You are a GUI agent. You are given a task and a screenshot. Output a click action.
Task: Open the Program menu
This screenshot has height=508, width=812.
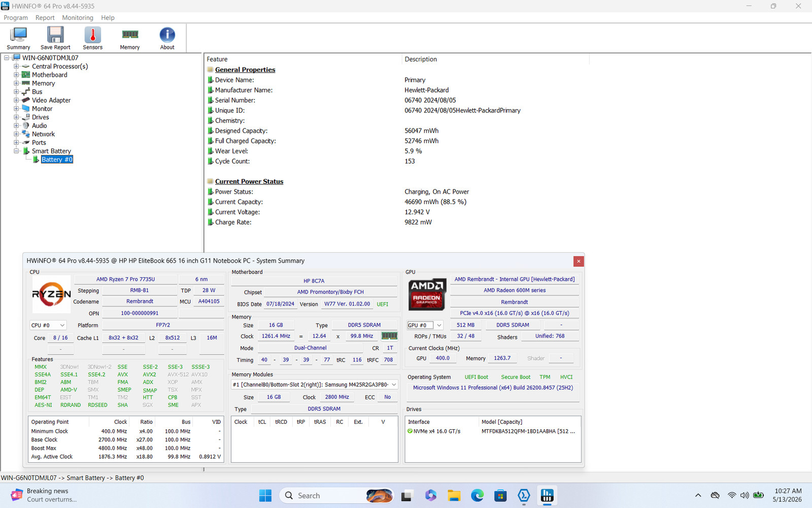pos(16,18)
